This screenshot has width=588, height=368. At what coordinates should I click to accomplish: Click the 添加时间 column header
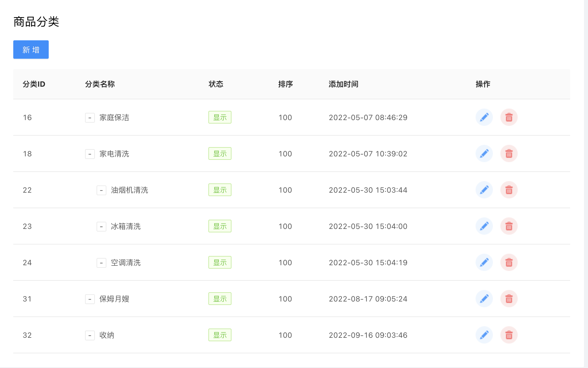point(343,84)
